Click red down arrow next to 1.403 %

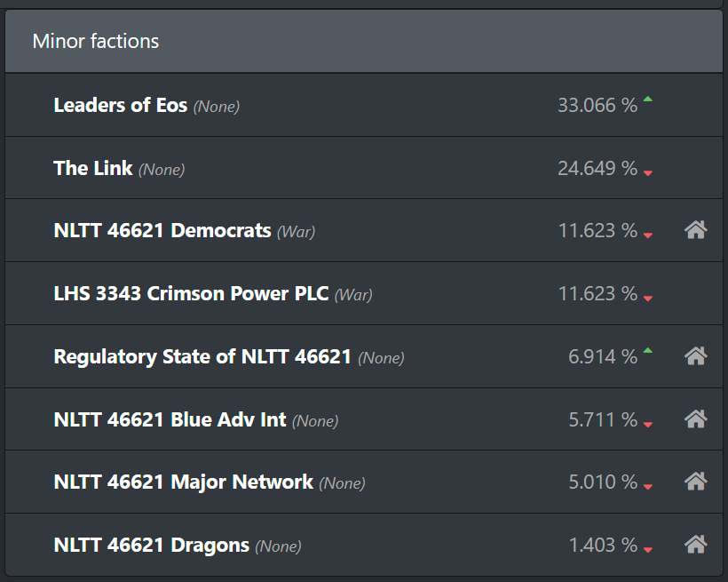(x=648, y=550)
